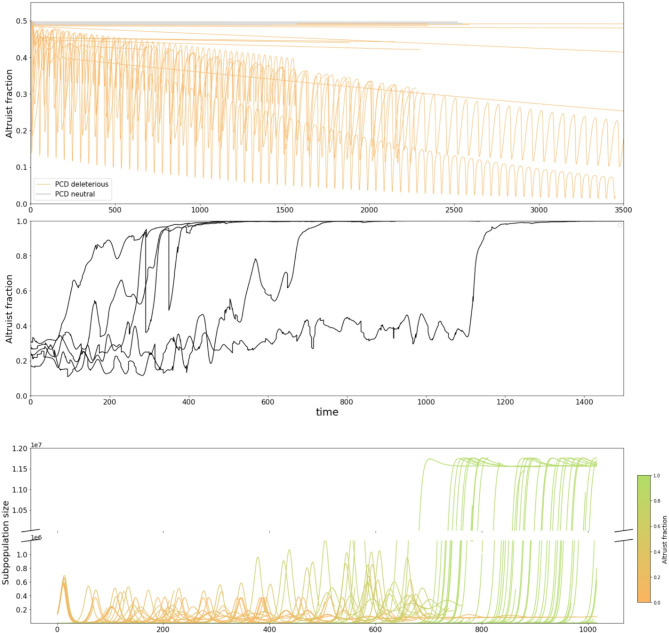Screen dimensions: 669x633
Task: Click the Altruist fraction colorbar gradient
Action: [x=643, y=538]
